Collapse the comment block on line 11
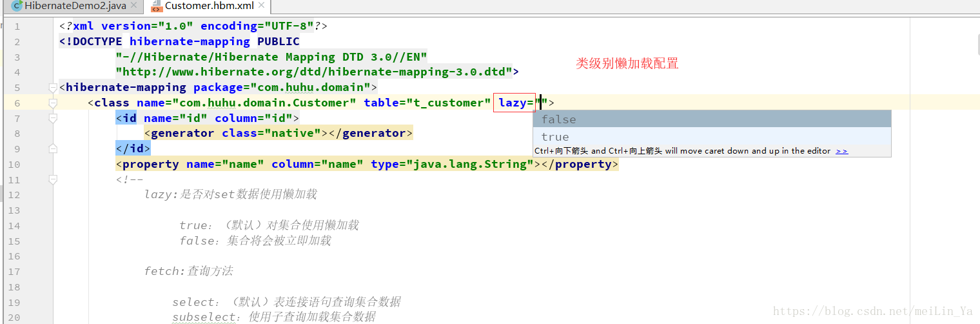980x324 pixels. tap(53, 179)
